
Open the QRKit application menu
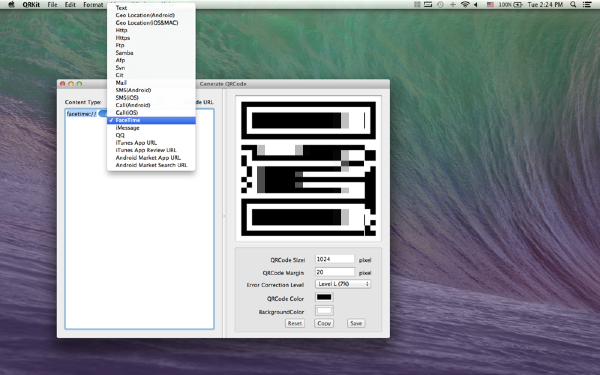pos(31,5)
